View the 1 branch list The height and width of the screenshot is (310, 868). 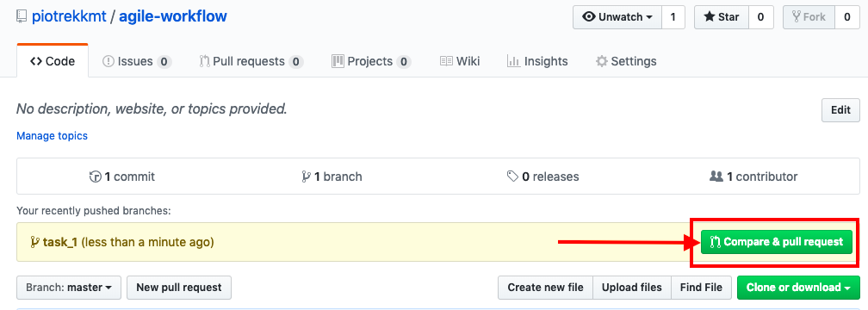tap(332, 177)
